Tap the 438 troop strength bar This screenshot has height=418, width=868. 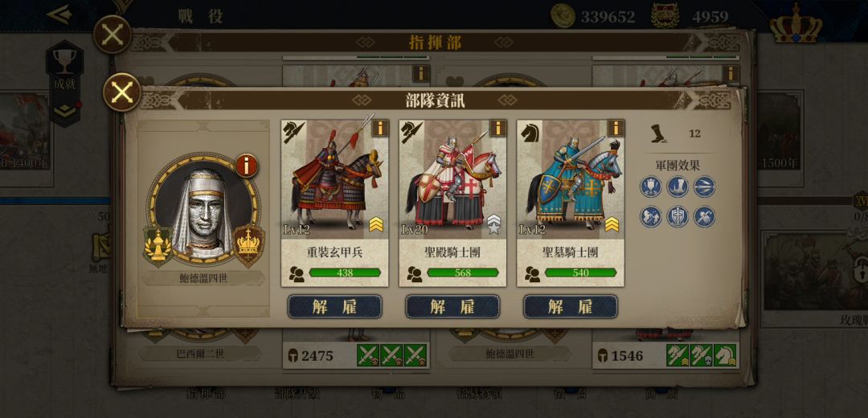click(345, 273)
